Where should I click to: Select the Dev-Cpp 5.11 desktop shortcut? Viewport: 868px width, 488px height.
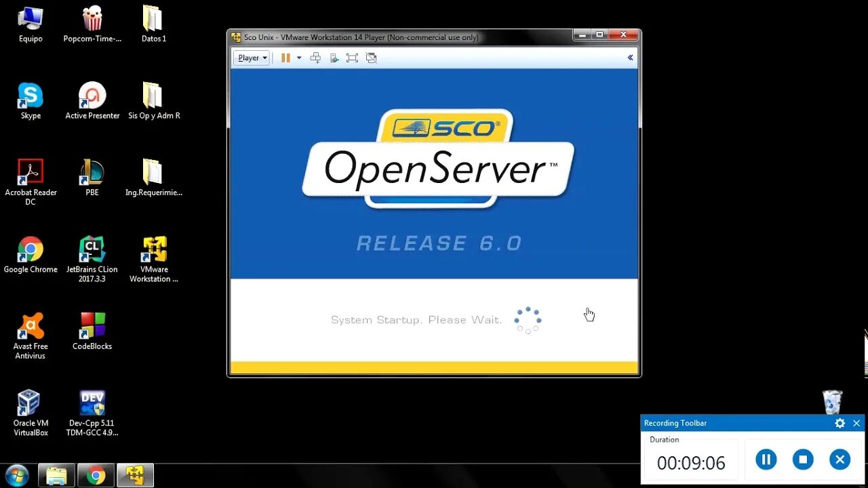click(x=92, y=413)
